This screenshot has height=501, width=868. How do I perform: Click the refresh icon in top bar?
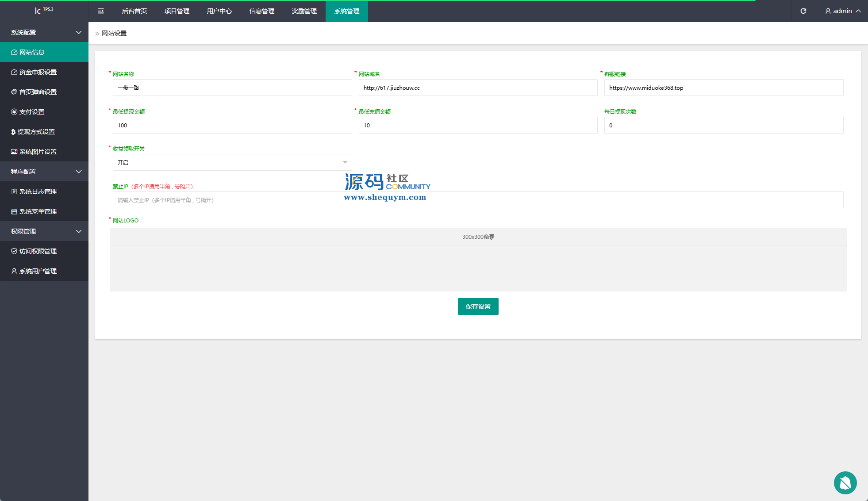pyautogui.click(x=803, y=11)
